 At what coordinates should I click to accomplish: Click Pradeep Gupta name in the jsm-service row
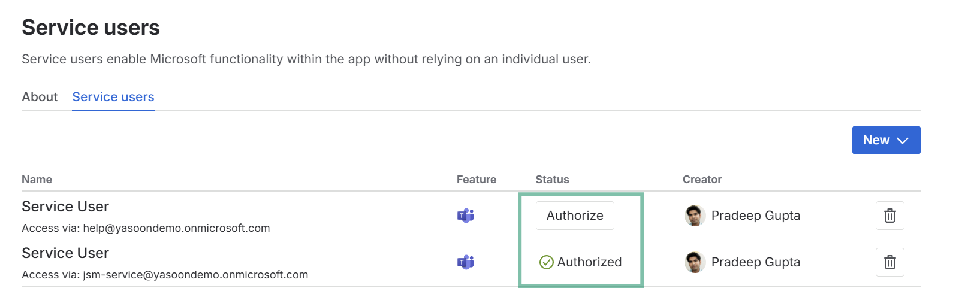click(x=755, y=262)
